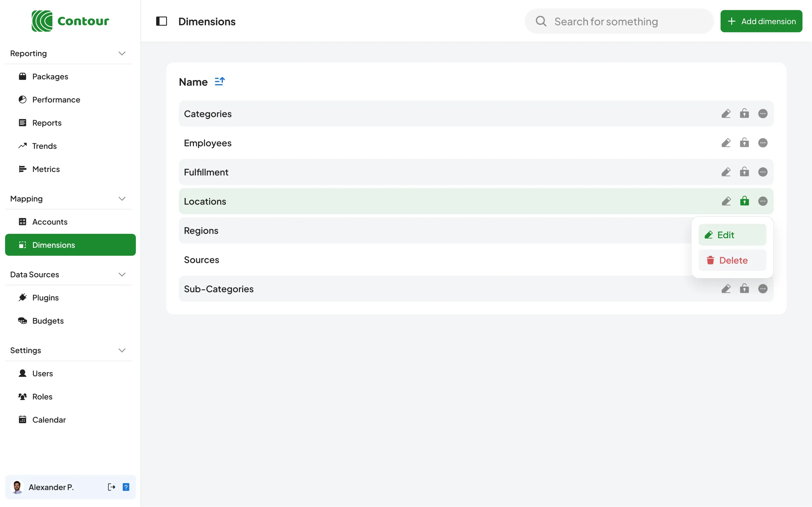The height and width of the screenshot is (507, 812).
Task: Collapse the Settings section chevron
Action: 122,350
